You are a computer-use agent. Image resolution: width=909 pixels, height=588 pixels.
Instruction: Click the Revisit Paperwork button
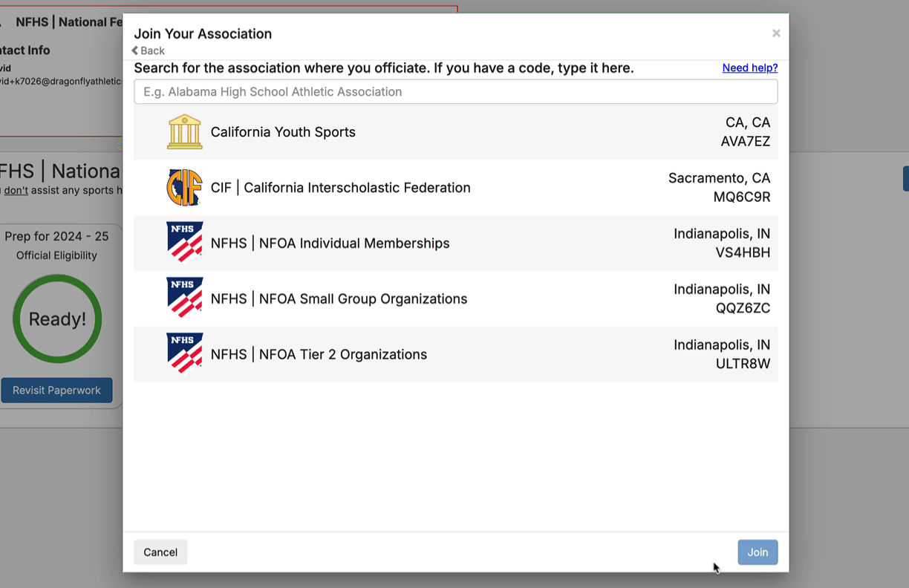(x=56, y=391)
